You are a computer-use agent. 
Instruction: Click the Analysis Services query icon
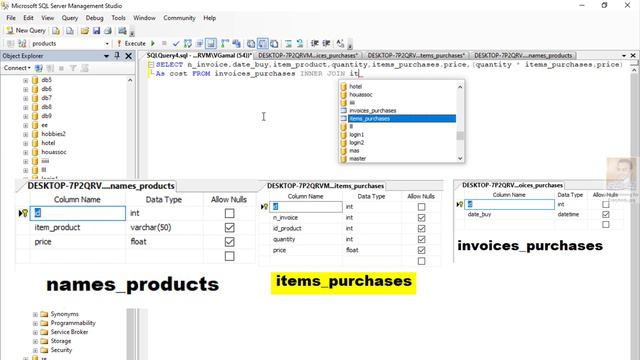(x=70, y=31)
